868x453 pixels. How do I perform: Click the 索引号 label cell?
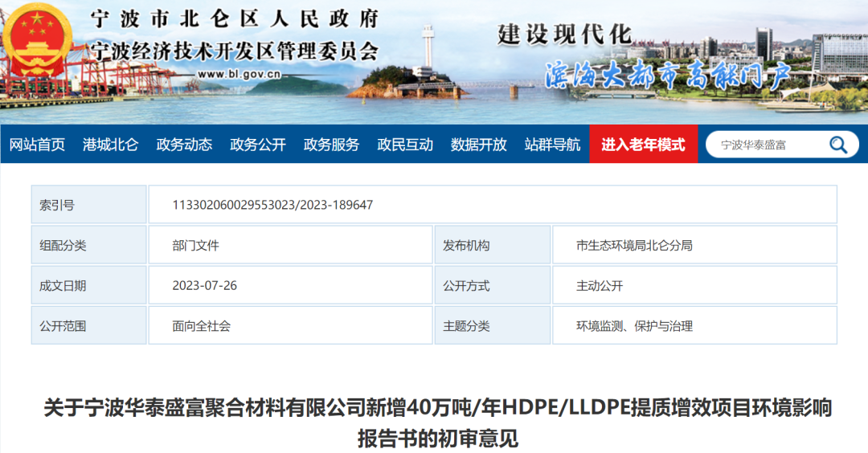coord(88,205)
